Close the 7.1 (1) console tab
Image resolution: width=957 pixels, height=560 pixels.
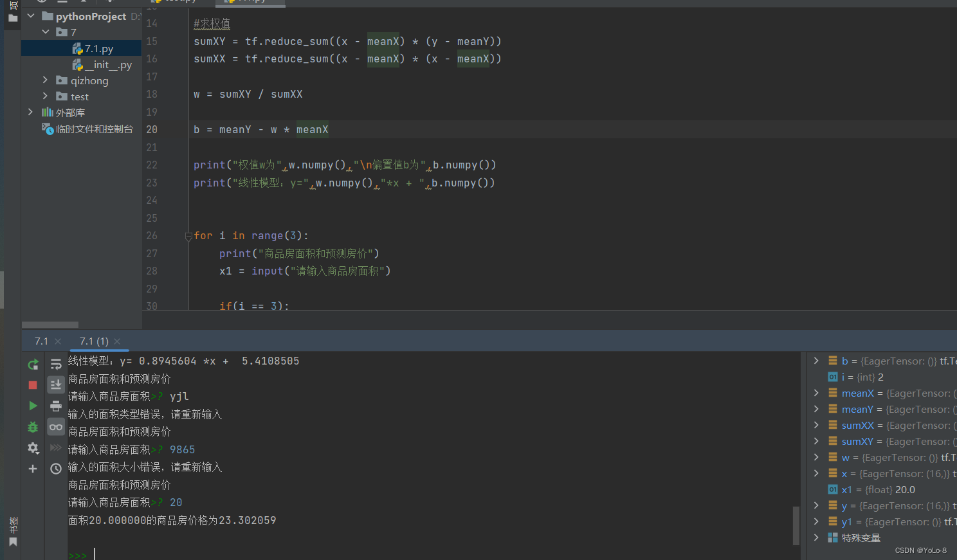[x=117, y=341]
